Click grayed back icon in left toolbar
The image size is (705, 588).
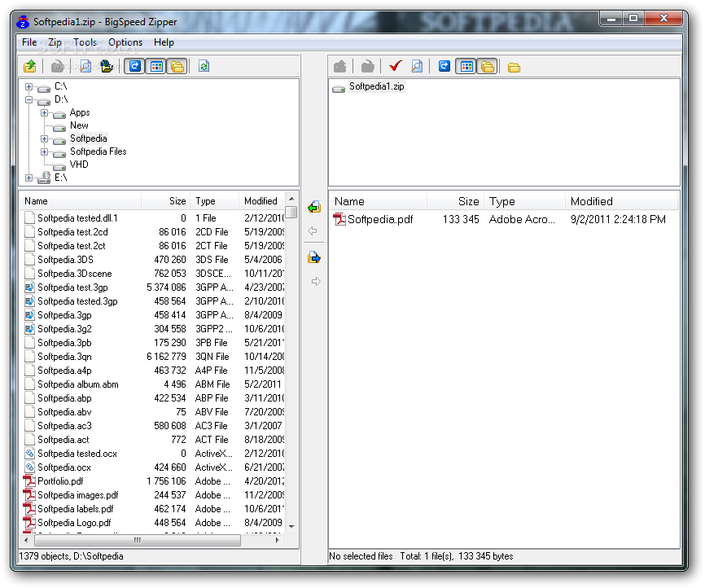click(x=57, y=67)
